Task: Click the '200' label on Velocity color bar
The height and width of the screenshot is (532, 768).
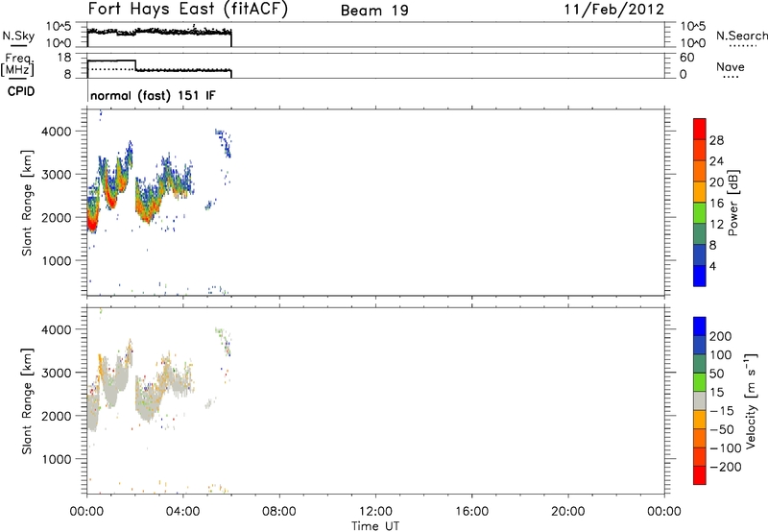Action: coord(721,336)
